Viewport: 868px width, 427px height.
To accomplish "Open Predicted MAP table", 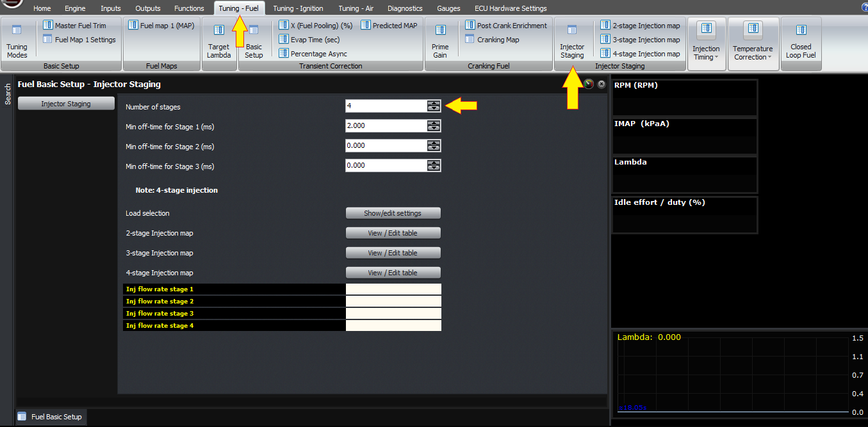I will pyautogui.click(x=390, y=26).
